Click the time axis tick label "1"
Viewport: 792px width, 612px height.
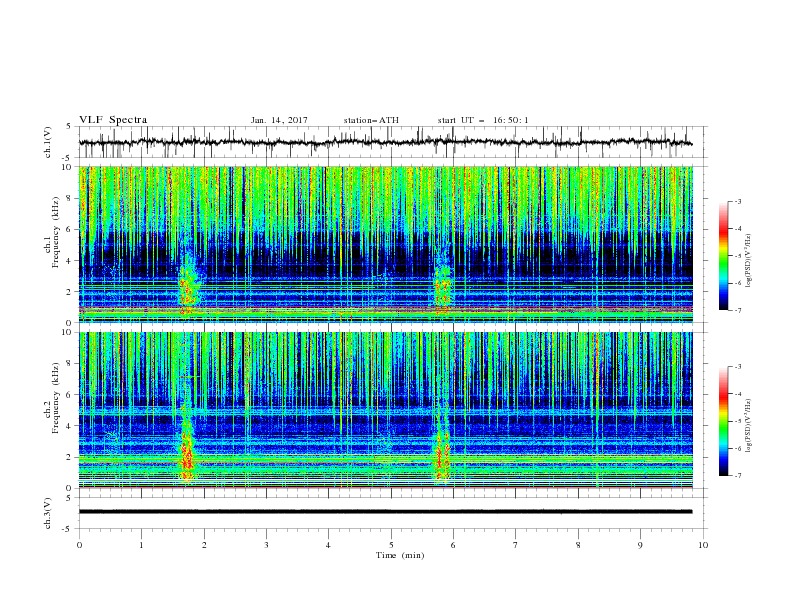point(141,545)
